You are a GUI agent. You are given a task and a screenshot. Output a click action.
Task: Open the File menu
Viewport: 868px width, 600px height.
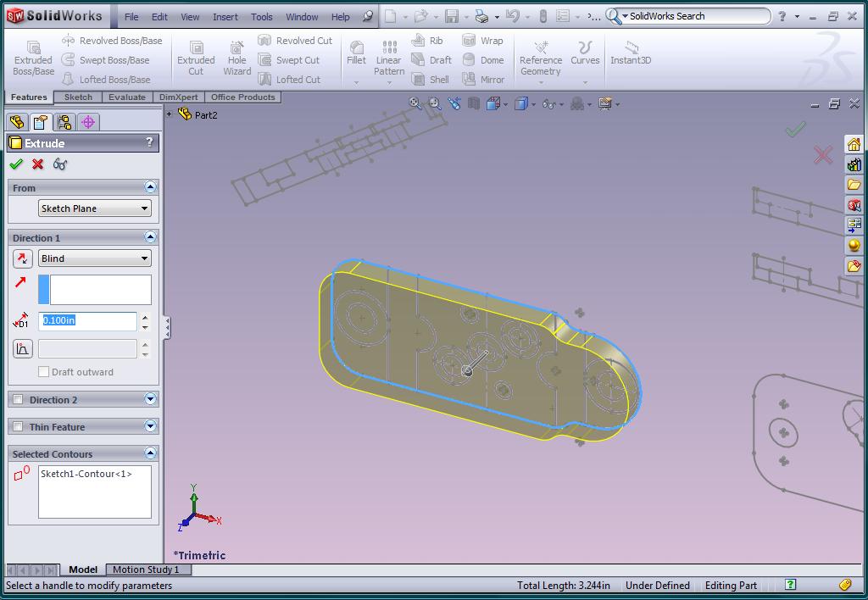[131, 17]
